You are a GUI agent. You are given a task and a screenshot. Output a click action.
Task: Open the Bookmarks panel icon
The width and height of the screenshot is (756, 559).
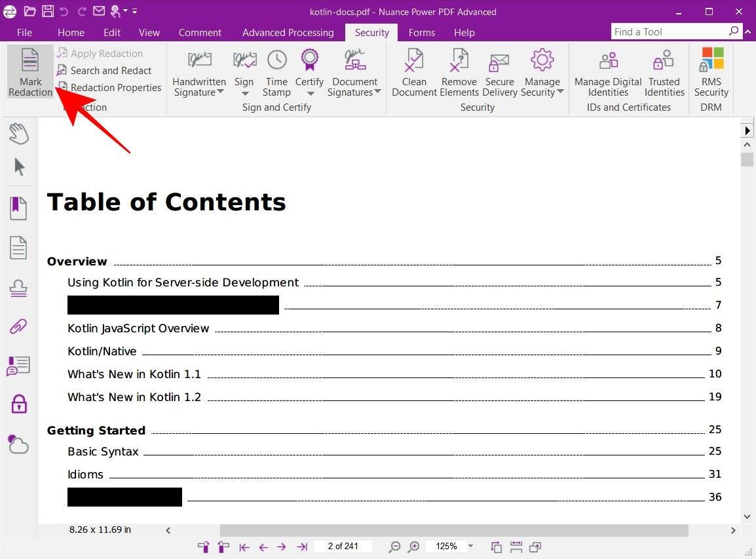19,208
